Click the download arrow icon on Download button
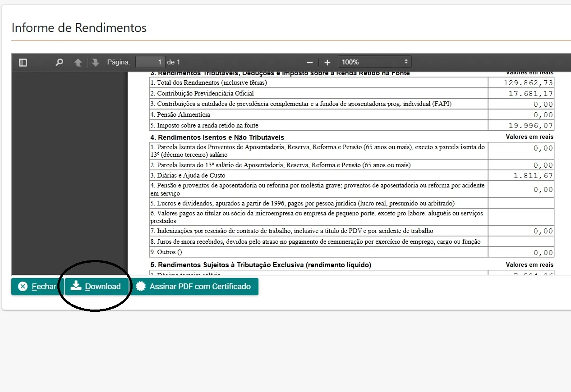Screen dimensions: 571x392 pos(76,286)
